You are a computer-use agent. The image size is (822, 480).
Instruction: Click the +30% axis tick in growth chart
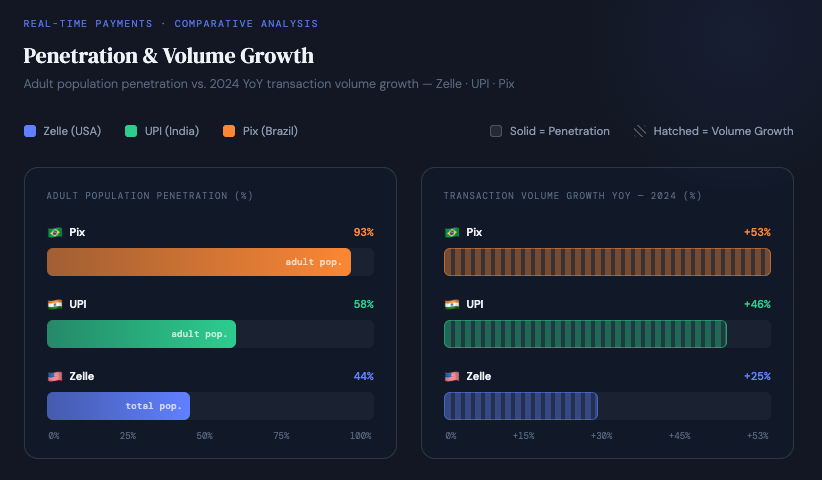pos(601,436)
